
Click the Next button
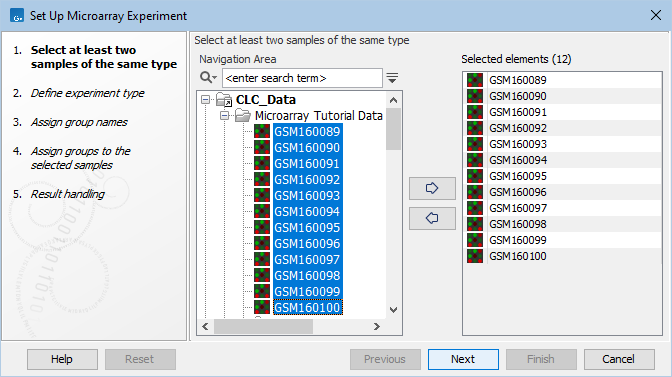click(x=463, y=359)
